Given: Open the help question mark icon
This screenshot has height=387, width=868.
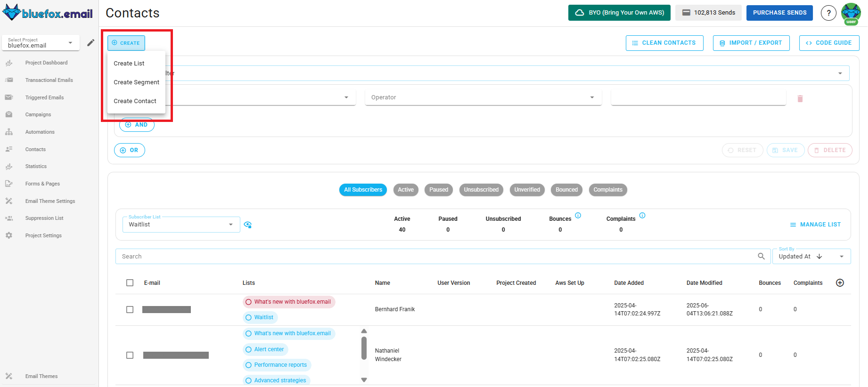Looking at the screenshot, I should (x=828, y=13).
